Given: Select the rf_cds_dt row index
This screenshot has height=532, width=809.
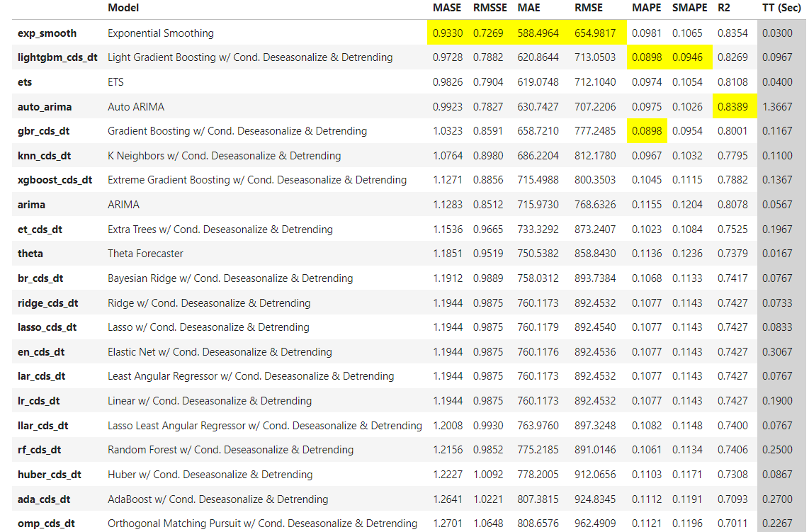Looking at the screenshot, I should pos(39,450).
